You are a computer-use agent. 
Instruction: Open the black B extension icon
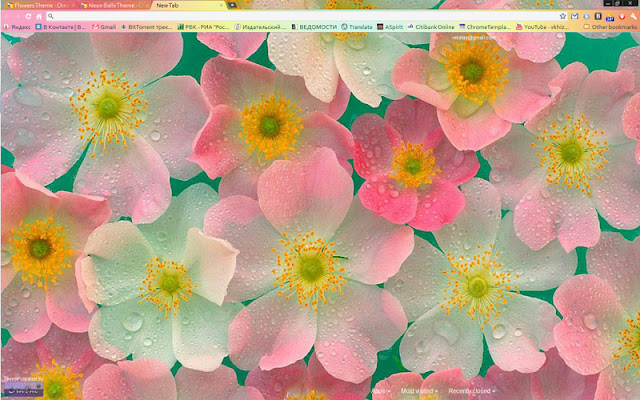click(x=598, y=16)
